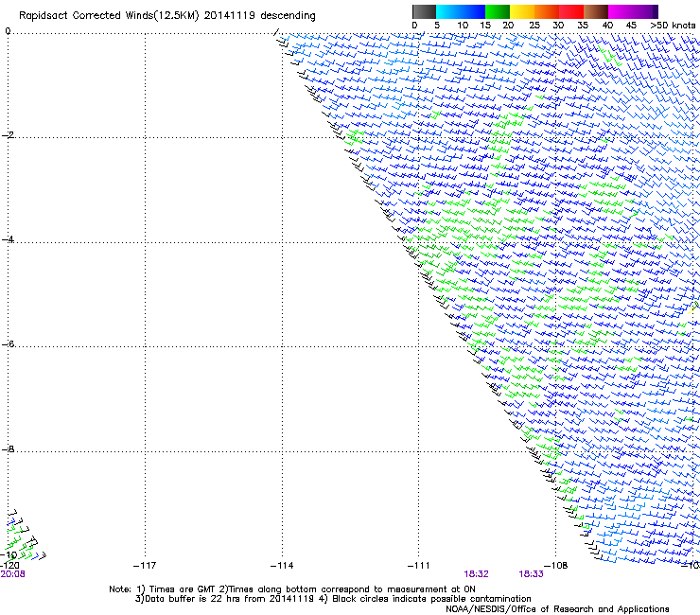The image size is (700, 615).
Task: Click the purple 45-50 knots color band
Action: pos(645,11)
